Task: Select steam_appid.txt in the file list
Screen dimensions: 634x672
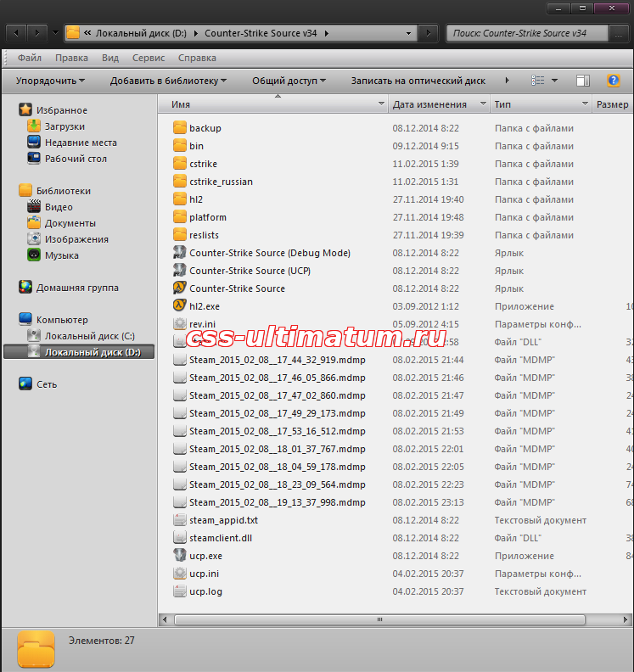Action: click(x=224, y=520)
